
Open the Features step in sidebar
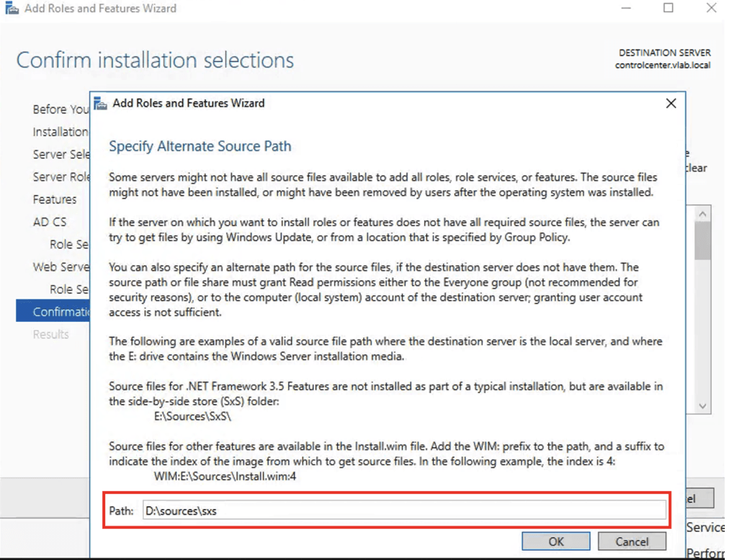pos(55,199)
